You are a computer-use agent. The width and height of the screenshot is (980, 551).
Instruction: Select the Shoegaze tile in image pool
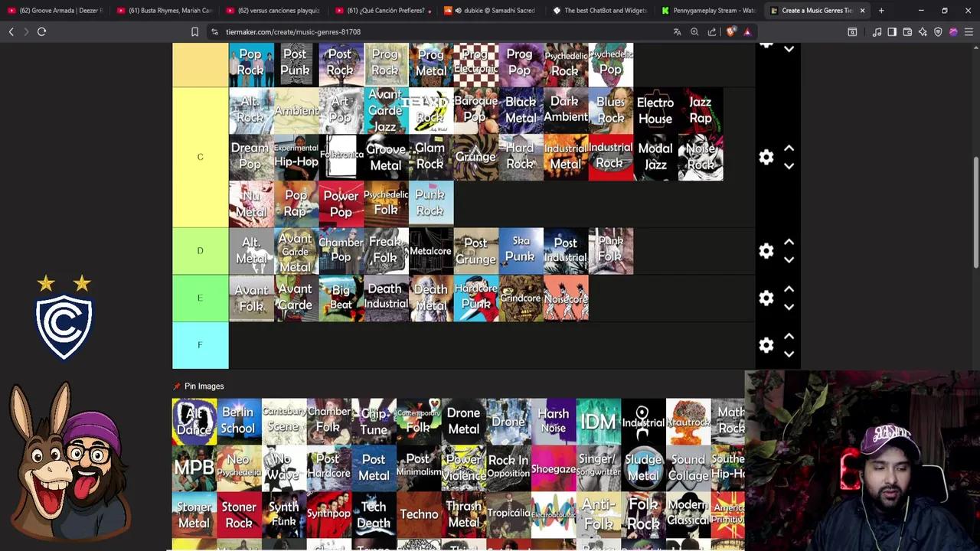(554, 468)
